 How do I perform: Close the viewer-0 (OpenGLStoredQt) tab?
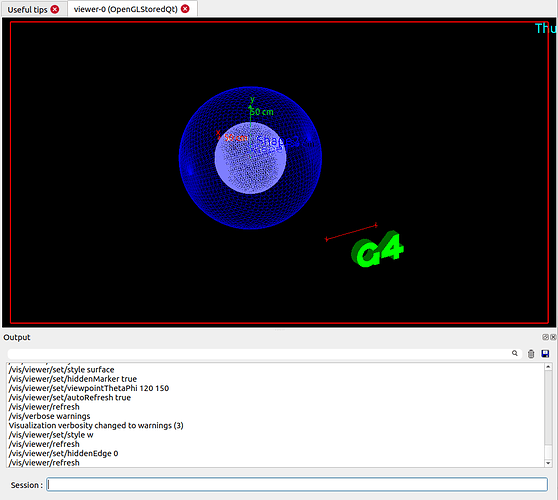coord(185,9)
